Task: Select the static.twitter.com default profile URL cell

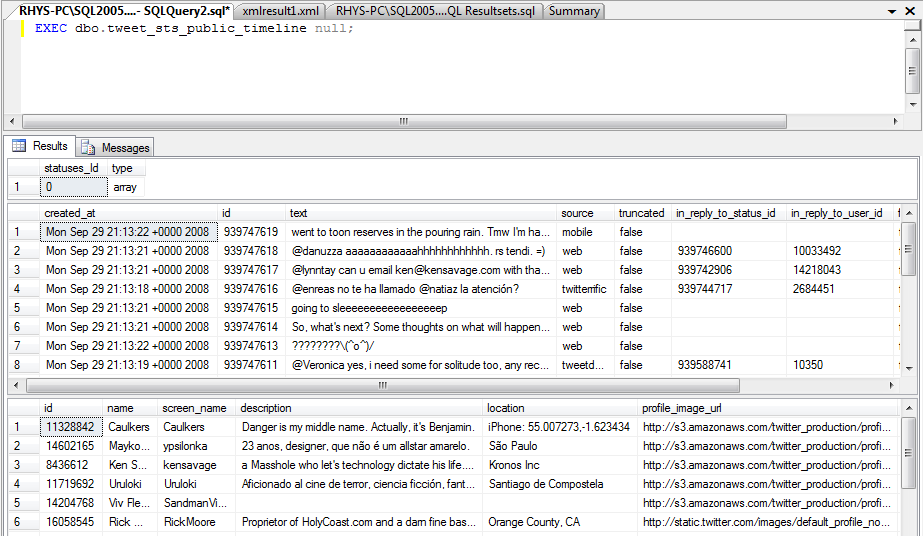Action: tap(768, 522)
